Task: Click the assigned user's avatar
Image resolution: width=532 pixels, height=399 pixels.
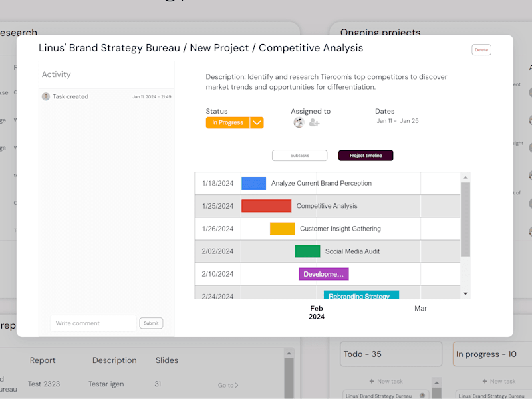Action: pyautogui.click(x=299, y=122)
